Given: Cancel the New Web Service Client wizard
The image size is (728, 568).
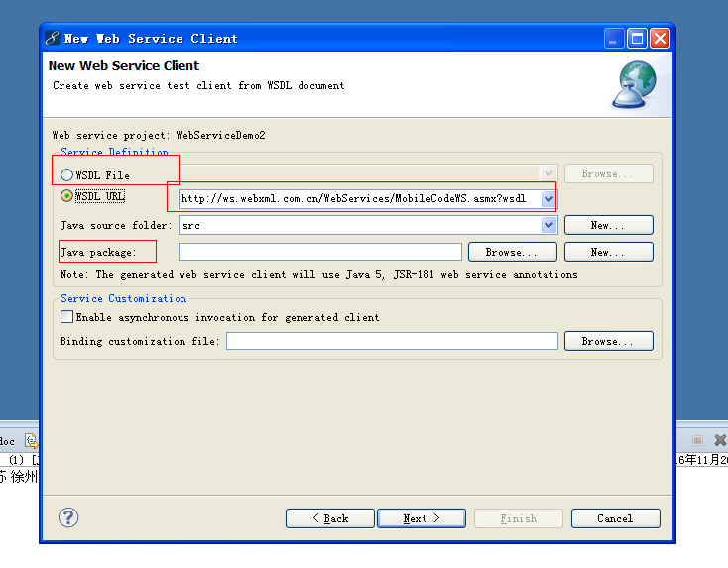Looking at the screenshot, I should point(616,518).
